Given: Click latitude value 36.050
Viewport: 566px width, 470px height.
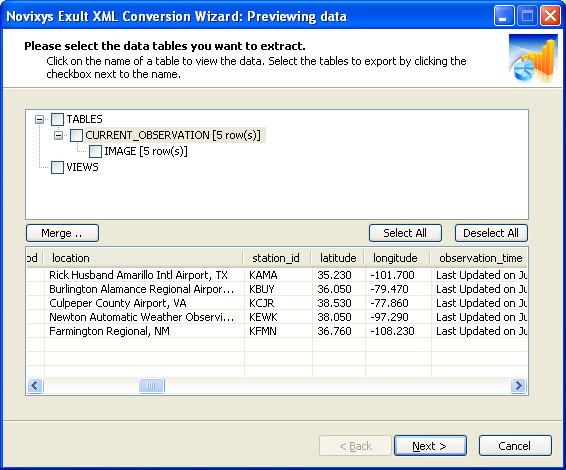Looking at the screenshot, I should point(339,289).
